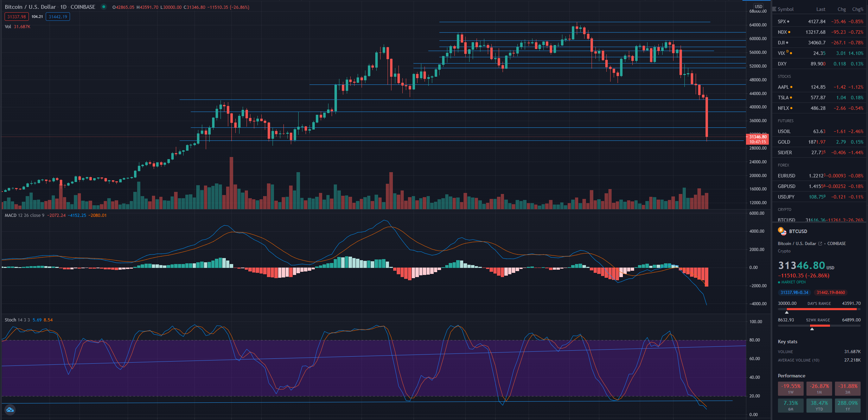Select DXY in the watchlist
Screen dimensions: 868x420
820,64
